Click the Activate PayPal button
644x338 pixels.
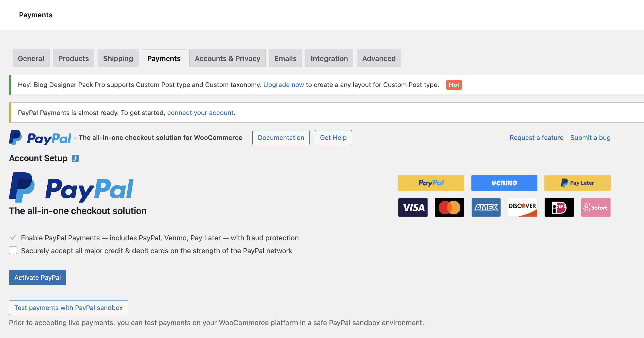point(37,277)
